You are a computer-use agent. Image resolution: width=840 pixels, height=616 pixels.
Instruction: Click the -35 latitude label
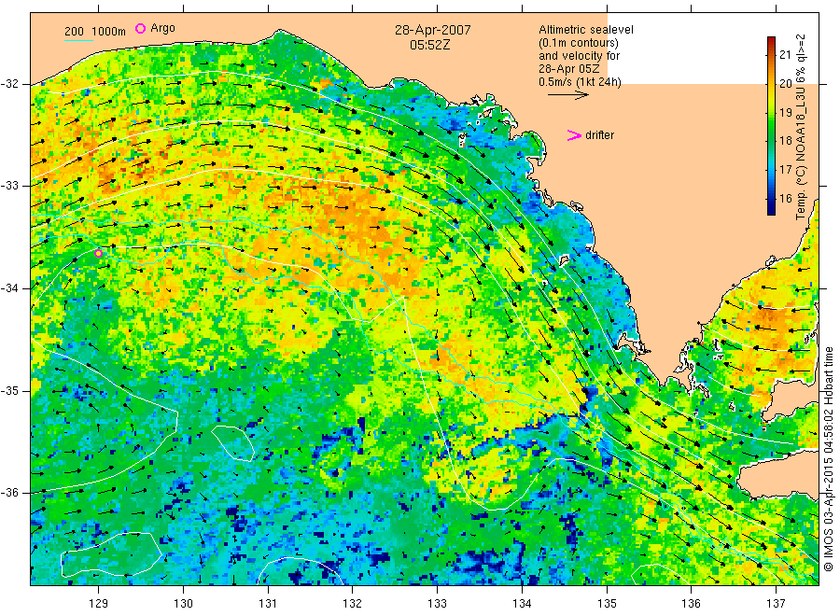[x=9, y=391]
